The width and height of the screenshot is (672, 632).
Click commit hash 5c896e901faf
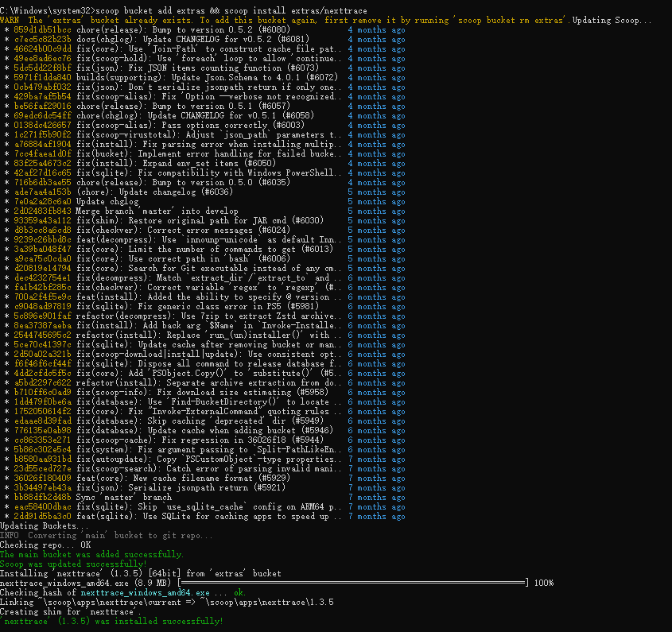pos(42,316)
